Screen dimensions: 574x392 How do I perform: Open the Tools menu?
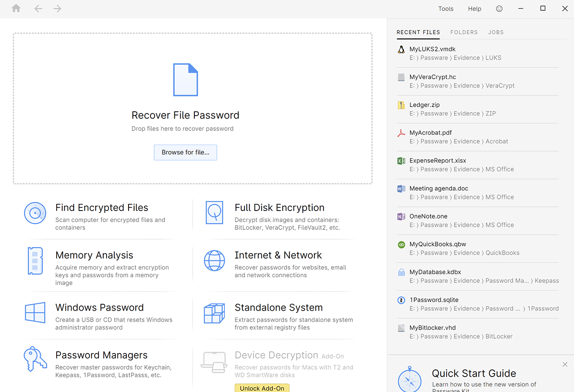445,8
